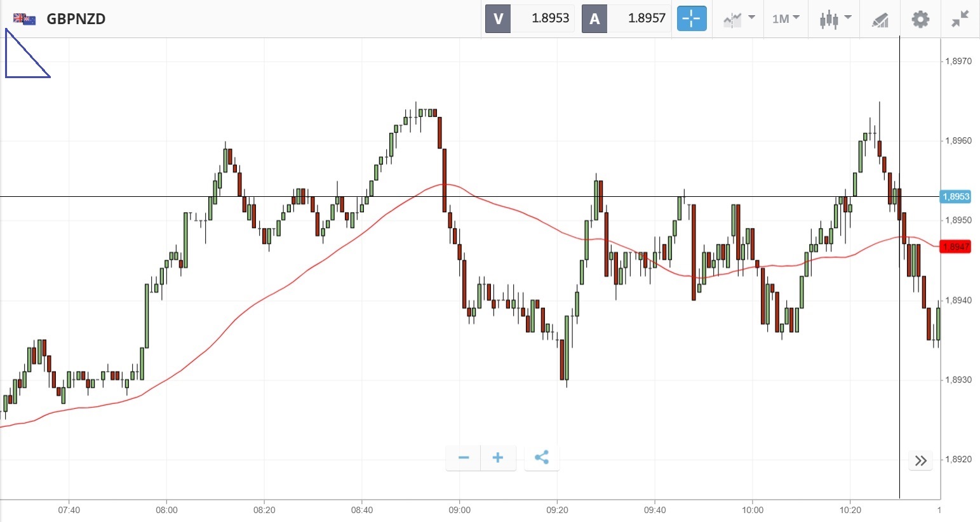Expand the 1M timeframe dropdown
The image size is (980, 522).
786,19
